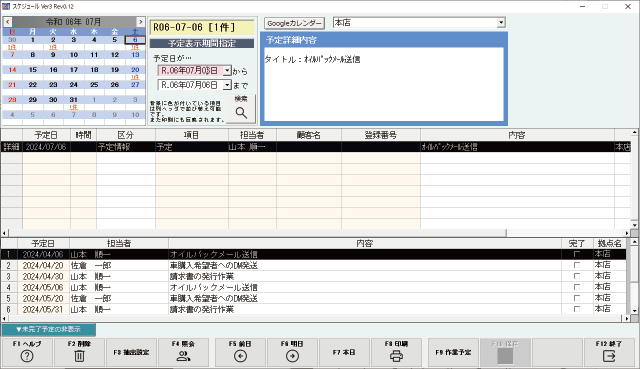
Task: Show previous month in the calendar
Action: pos(7,22)
